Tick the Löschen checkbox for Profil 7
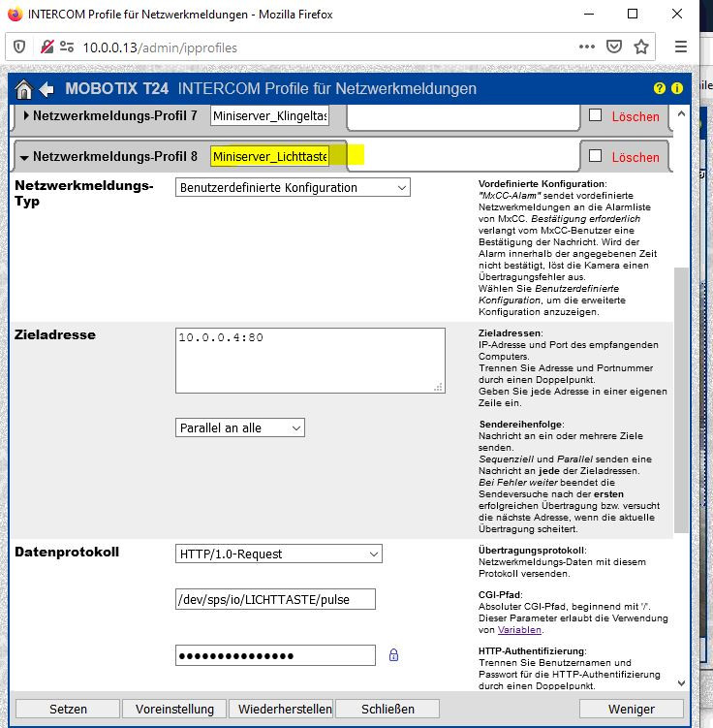Image resolution: width=713 pixels, height=728 pixels. point(595,115)
